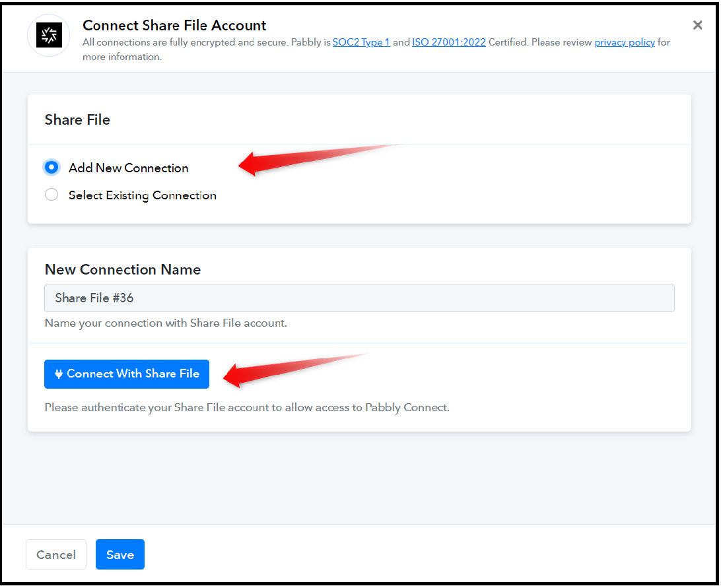Open the ISO 27001:2022 certification link
Screen dimensions: 721x588
pos(449,42)
